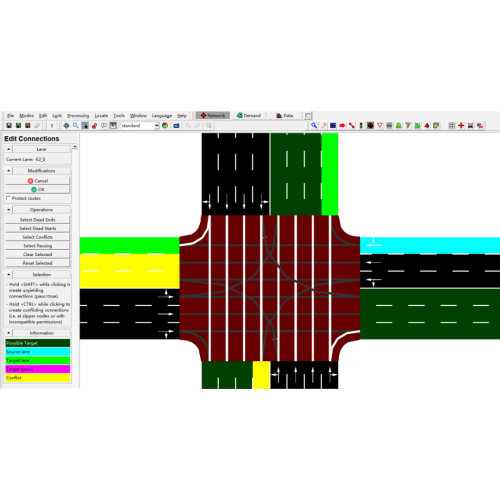Toggle the last view option icon

coord(480,125)
